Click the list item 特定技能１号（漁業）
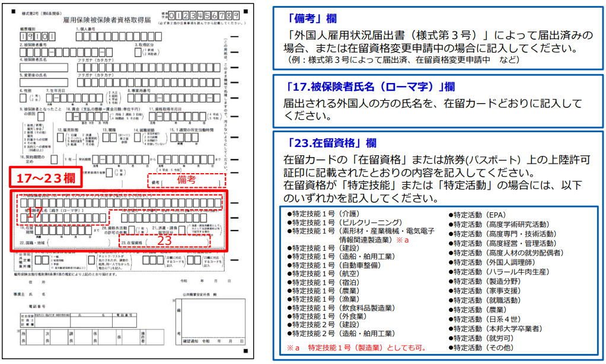The height and width of the screenshot is (364, 606). (323, 299)
